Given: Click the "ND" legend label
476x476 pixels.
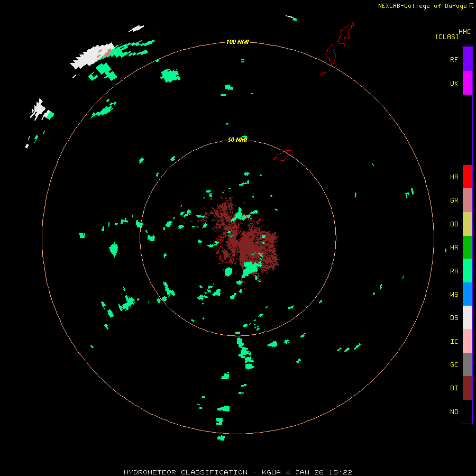Looking at the screenshot, I should [x=454, y=412].
